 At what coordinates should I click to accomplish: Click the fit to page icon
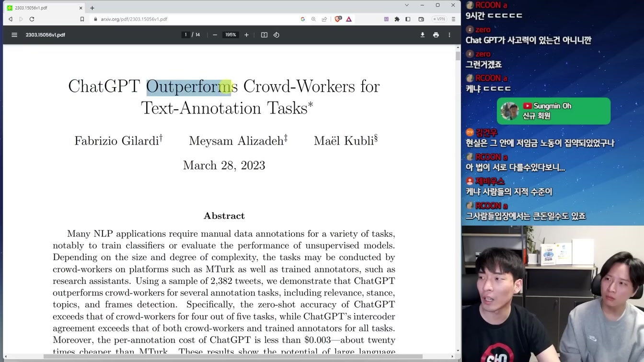[x=264, y=35]
